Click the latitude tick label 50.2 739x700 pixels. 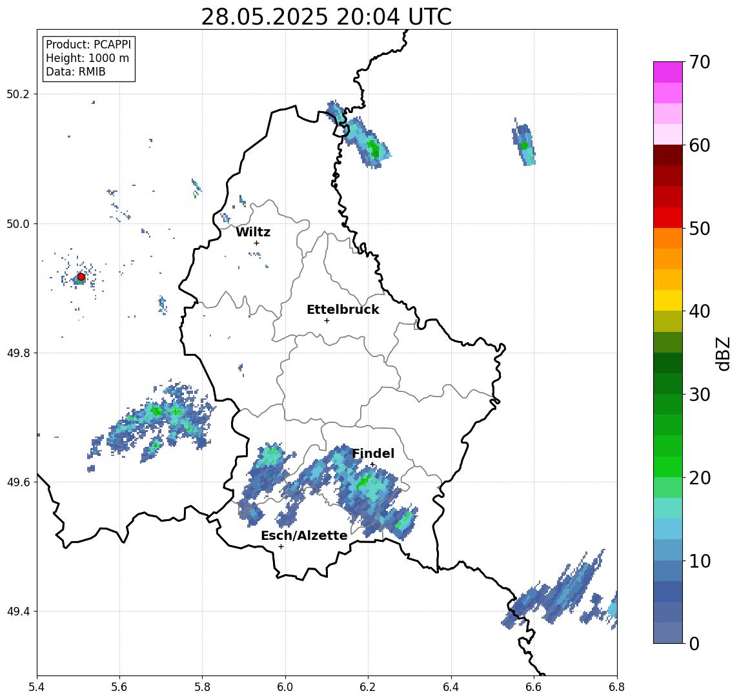click(18, 94)
